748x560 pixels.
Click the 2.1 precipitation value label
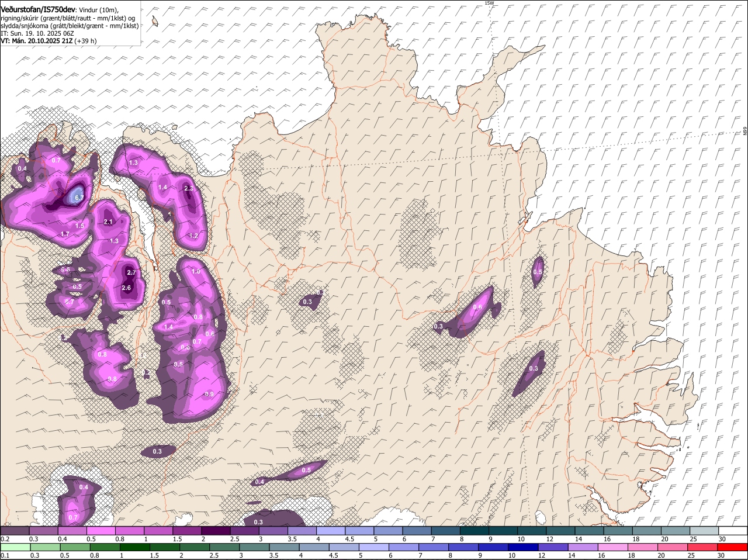(x=108, y=222)
